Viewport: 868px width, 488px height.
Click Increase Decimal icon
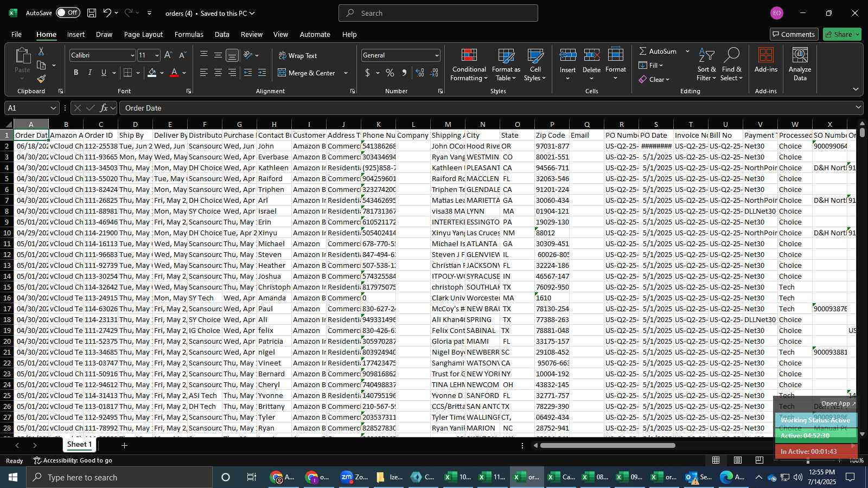click(x=420, y=73)
